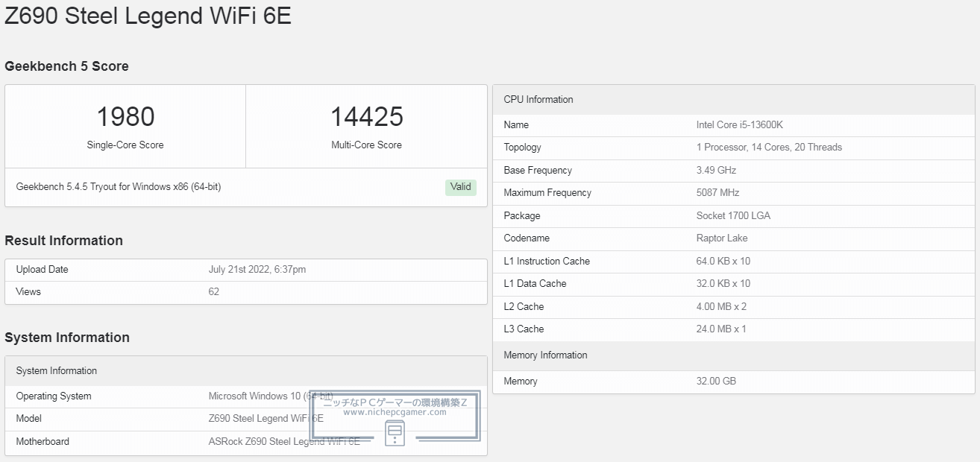
Task: Select the 32.0 KB x 10 value
Action: 723,284
